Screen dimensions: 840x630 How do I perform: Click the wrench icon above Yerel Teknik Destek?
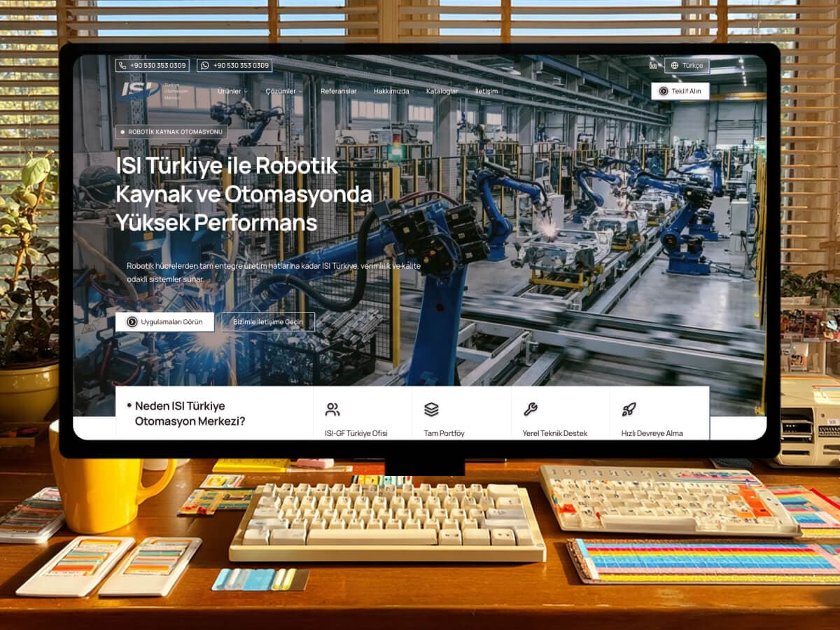coord(529,407)
